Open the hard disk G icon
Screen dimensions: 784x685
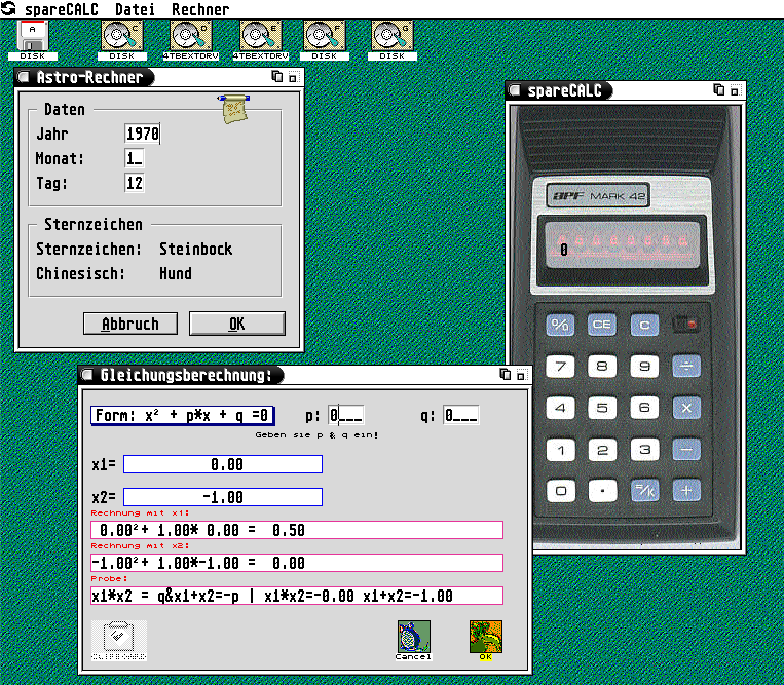pyautogui.click(x=392, y=37)
